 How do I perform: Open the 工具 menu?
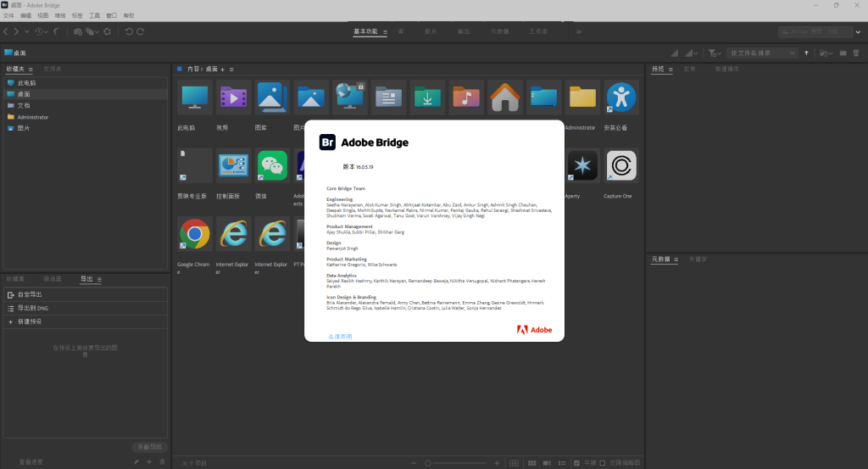95,15
